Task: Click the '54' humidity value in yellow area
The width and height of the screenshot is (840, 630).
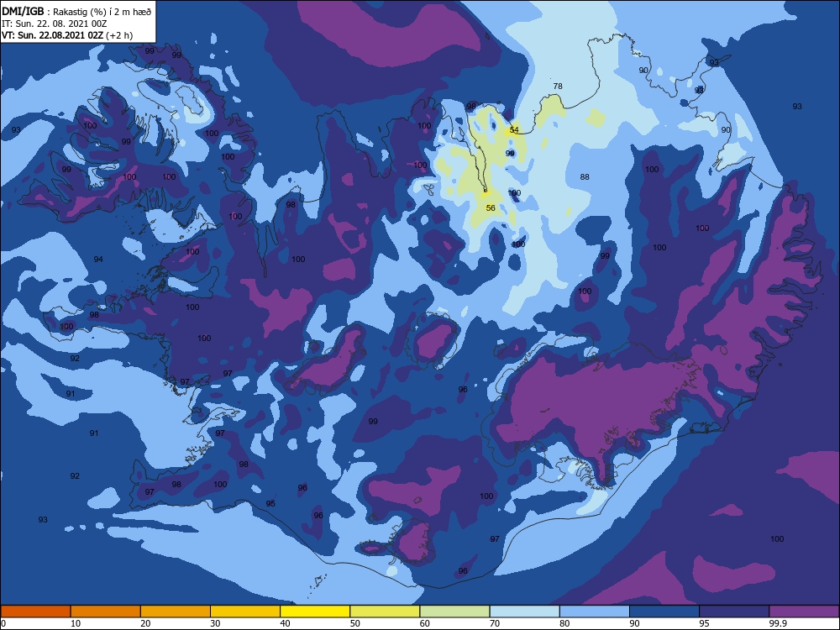Action: (x=514, y=129)
